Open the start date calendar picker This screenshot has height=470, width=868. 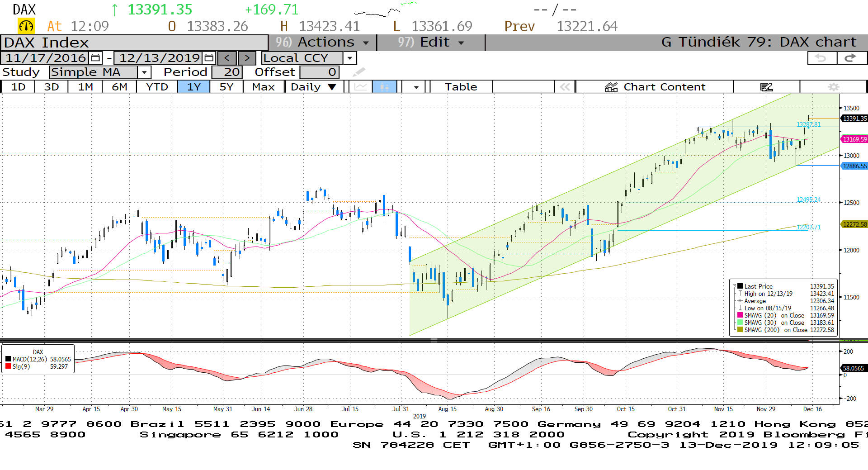[x=95, y=58]
